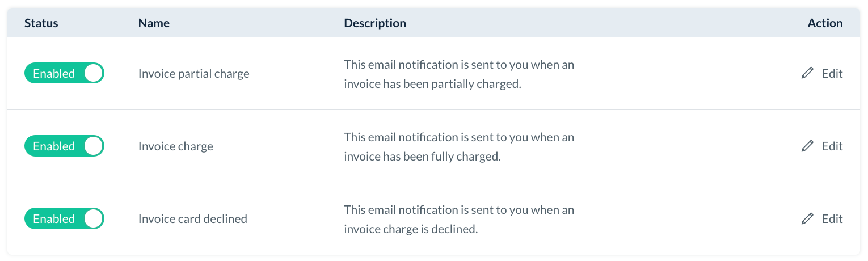868x261 pixels.
Task: Open the Edit link for Invoice partial charge
Action: (832, 73)
